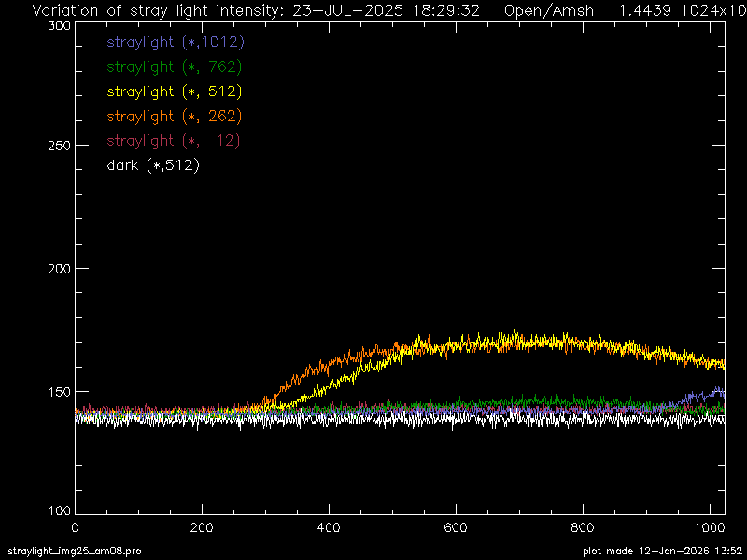747x560 pixels.
Task: Click the yellow straylight (*, 512) legend label
Action: [175, 91]
